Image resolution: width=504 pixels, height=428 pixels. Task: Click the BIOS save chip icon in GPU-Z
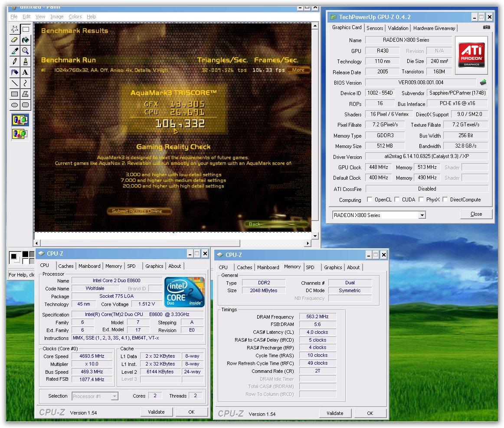(483, 82)
